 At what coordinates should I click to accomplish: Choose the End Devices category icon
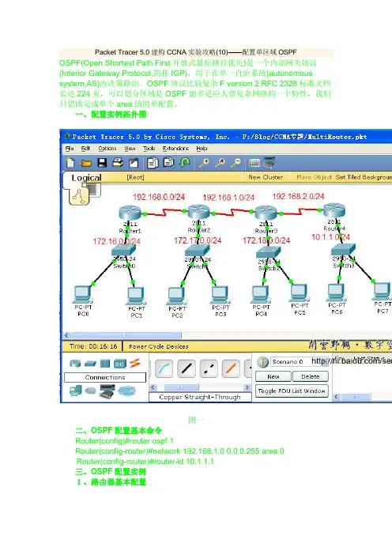click(75, 391)
